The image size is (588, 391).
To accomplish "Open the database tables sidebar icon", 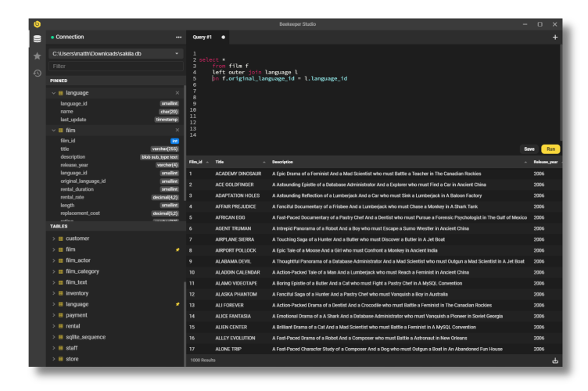I will [37, 38].
